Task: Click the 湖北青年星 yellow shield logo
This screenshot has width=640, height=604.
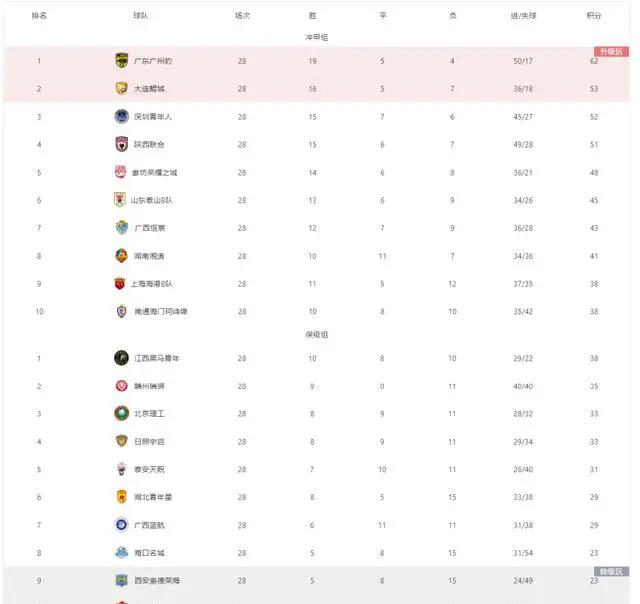Action: (121, 497)
